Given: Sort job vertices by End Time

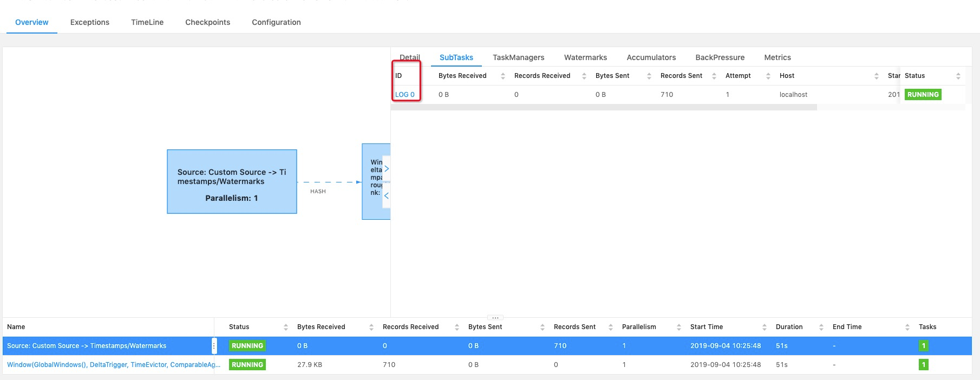Looking at the screenshot, I should click(907, 327).
